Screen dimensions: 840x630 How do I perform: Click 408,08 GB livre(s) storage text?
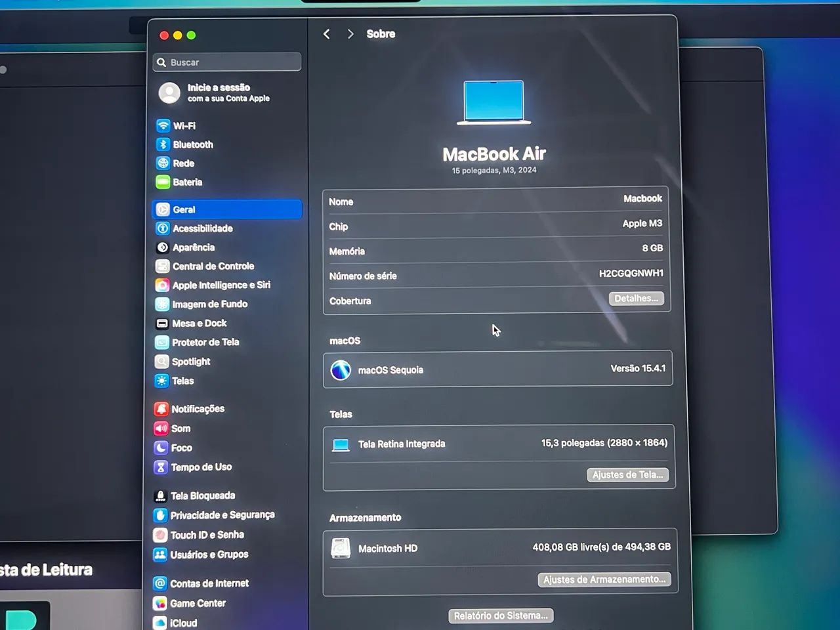coord(601,547)
